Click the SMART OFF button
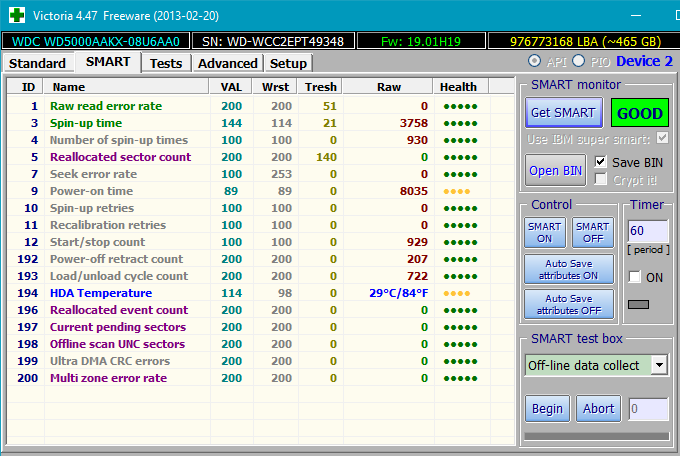This screenshot has width=680, height=456. [592, 233]
